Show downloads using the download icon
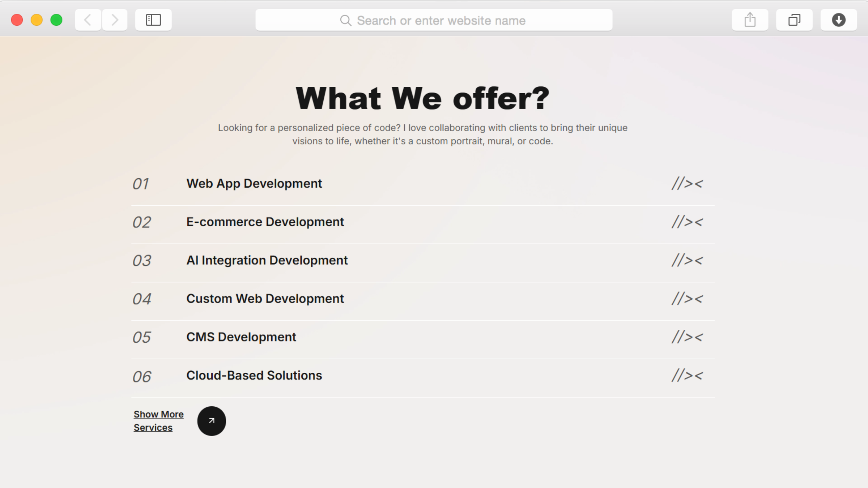The height and width of the screenshot is (488, 868). click(838, 20)
